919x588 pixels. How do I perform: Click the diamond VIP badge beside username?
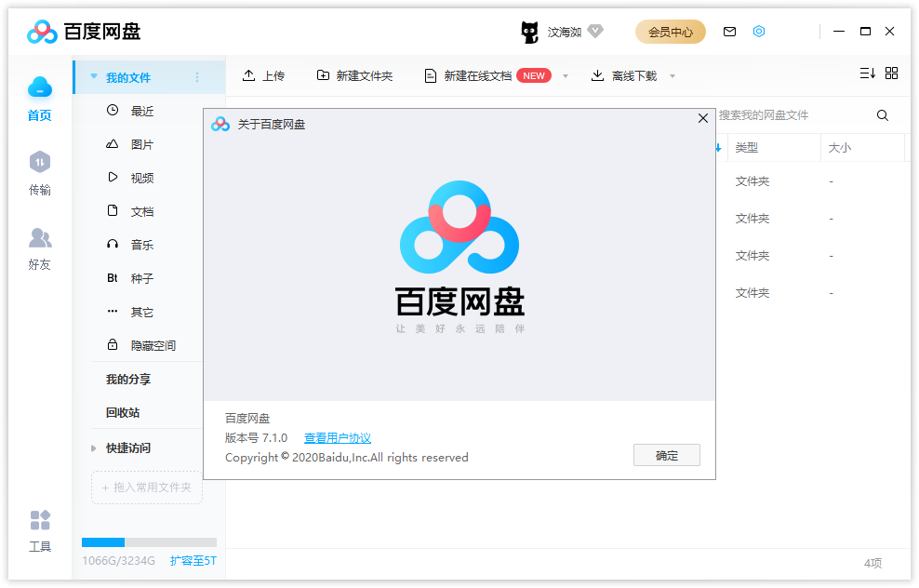click(x=595, y=31)
